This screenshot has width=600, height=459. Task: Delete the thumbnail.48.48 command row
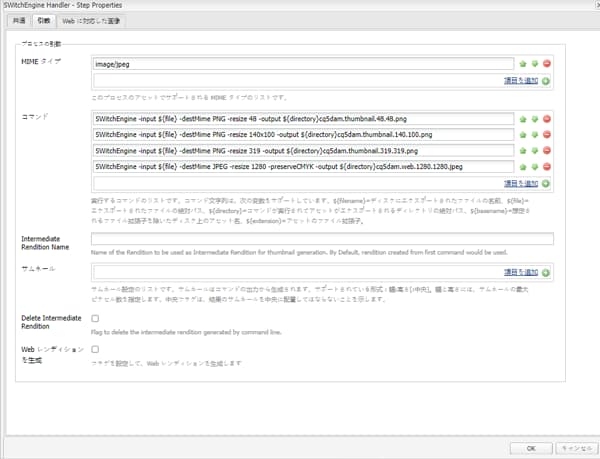tap(547, 119)
